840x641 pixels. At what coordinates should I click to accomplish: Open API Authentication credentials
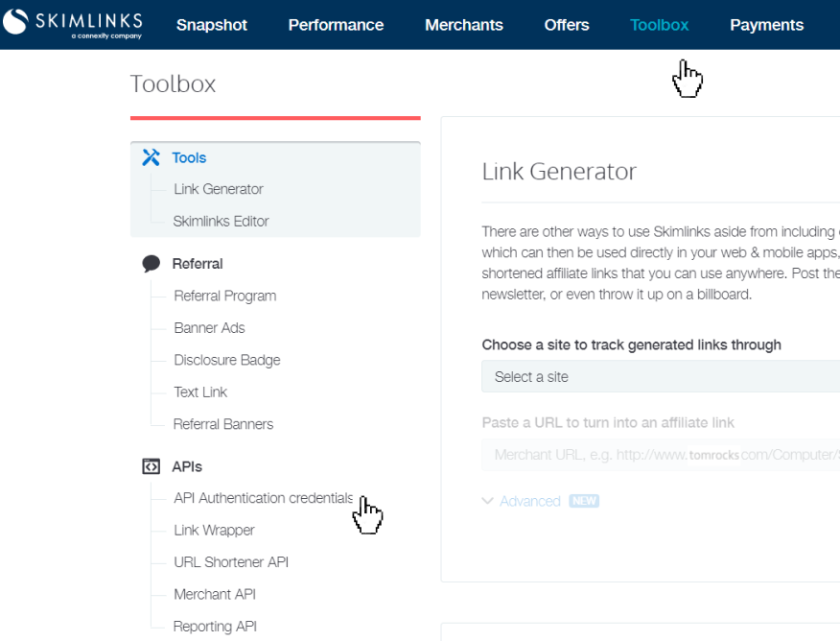pos(263,498)
